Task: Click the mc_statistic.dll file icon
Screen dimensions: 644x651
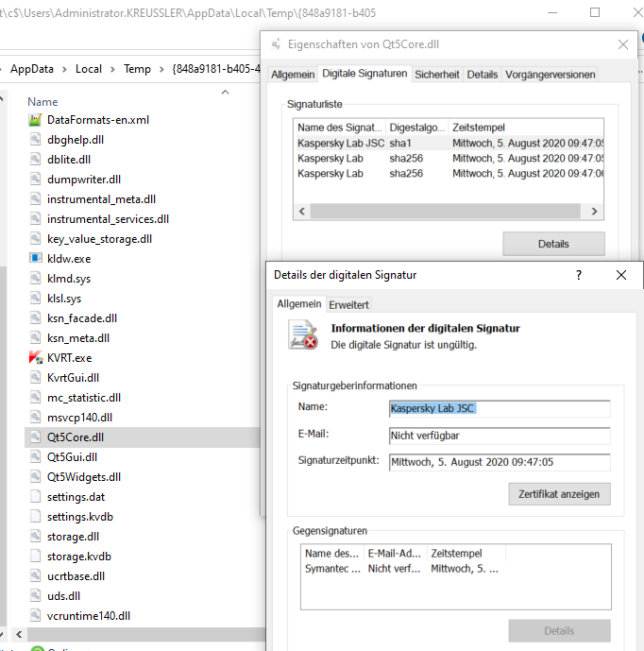Action: coord(35,398)
